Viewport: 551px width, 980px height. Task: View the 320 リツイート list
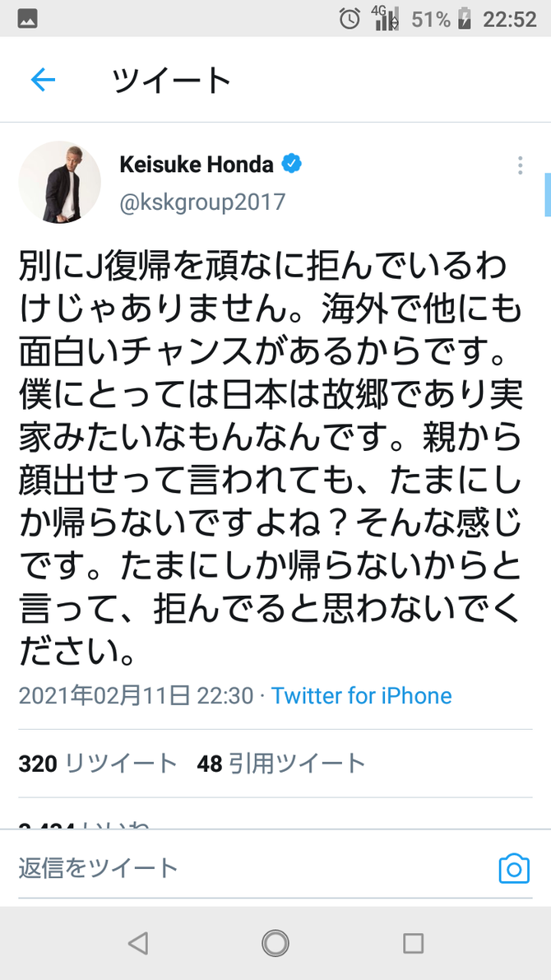tap(98, 763)
